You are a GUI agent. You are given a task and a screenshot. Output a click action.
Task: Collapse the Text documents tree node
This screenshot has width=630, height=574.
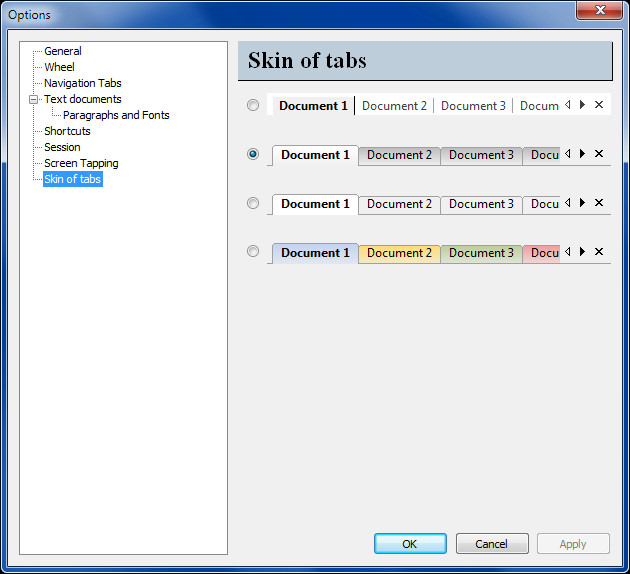coord(34,99)
